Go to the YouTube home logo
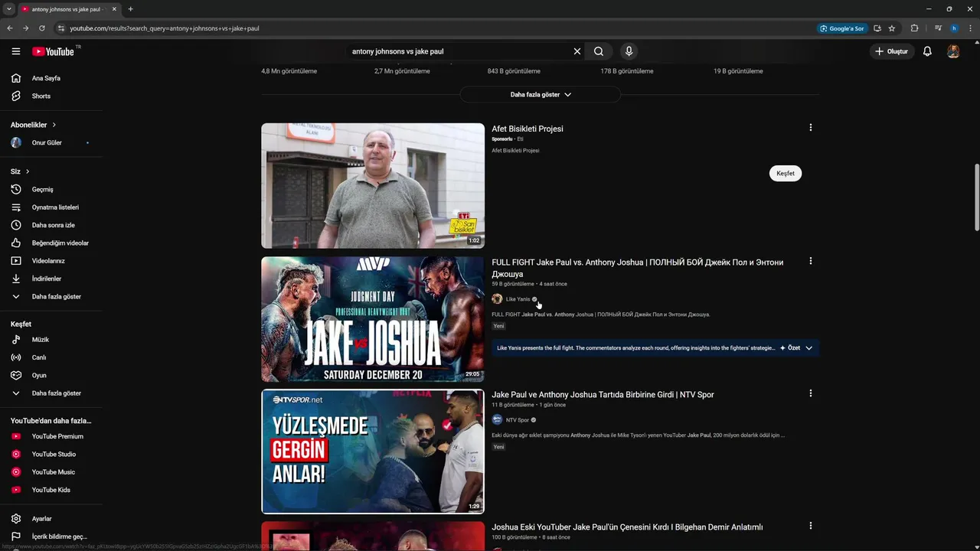The image size is (980, 551). pyautogui.click(x=54, y=51)
